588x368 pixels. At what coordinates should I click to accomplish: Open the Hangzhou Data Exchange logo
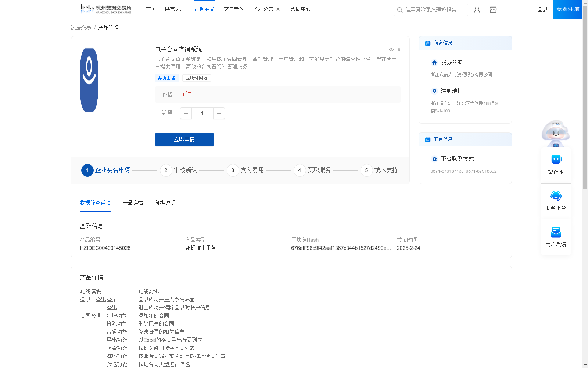(106, 9)
